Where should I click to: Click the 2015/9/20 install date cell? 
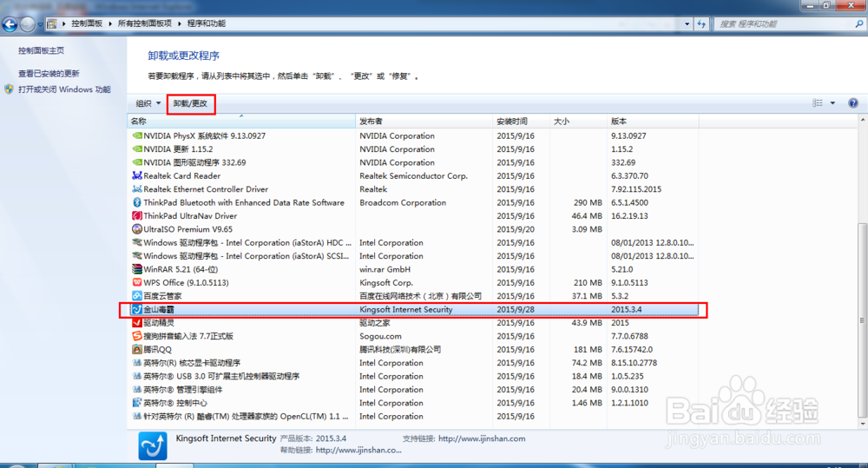click(x=516, y=229)
